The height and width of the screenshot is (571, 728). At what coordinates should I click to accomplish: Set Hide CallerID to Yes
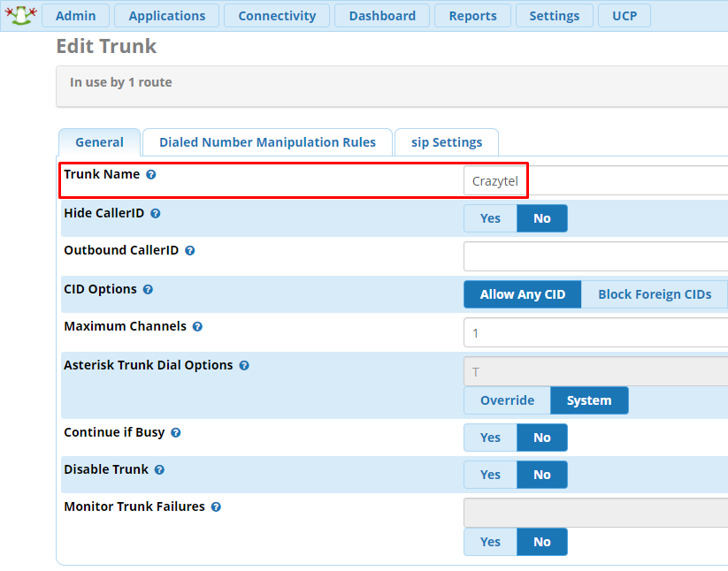coord(490,218)
